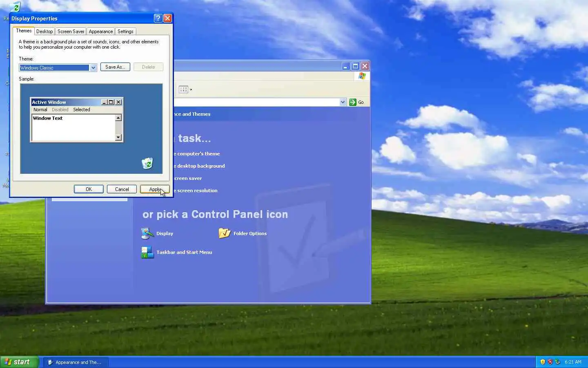This screenshot has height=368, width=588.
Task: Open the Taskbar and Start Menu icon
Action: 147,252
